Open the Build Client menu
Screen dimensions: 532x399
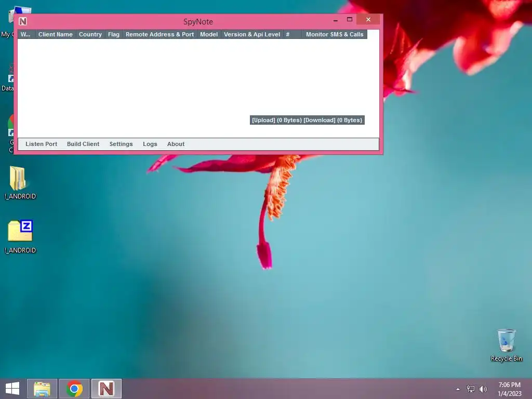(83, 144)
